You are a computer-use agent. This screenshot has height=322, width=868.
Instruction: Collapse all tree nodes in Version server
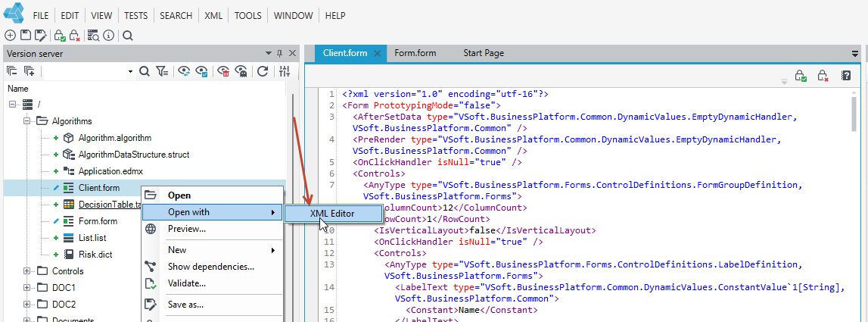tap(11, 71)
